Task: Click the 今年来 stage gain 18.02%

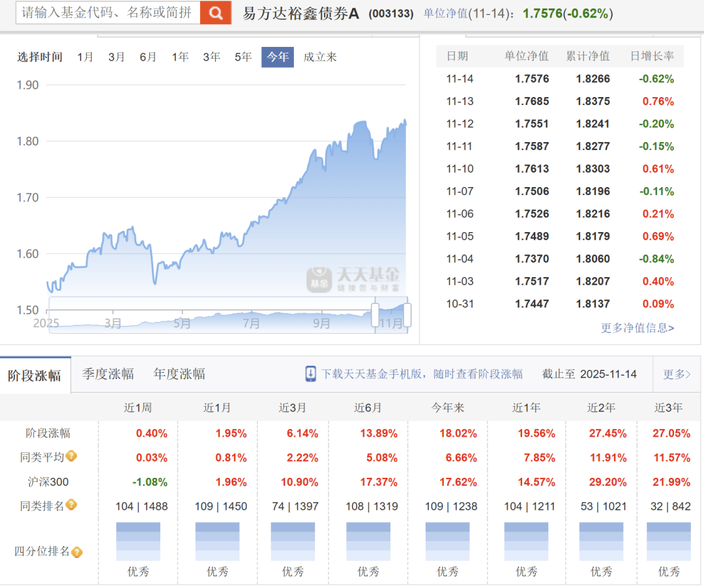Action: tap(458, 434)
